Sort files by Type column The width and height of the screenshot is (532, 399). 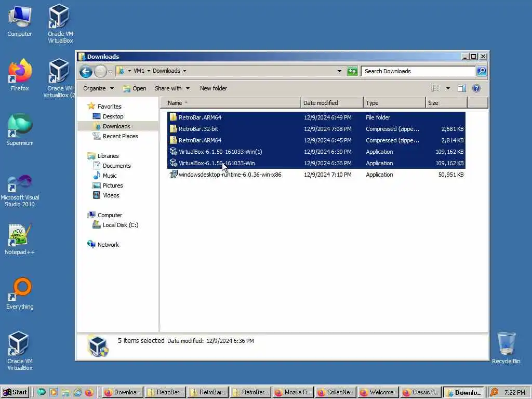(x=394, y=103)
